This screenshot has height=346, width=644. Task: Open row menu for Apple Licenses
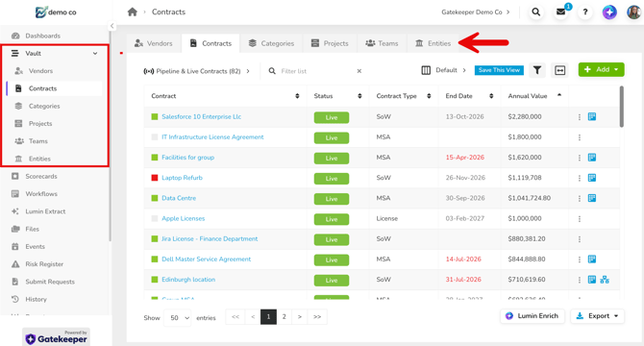pos(580,219)
